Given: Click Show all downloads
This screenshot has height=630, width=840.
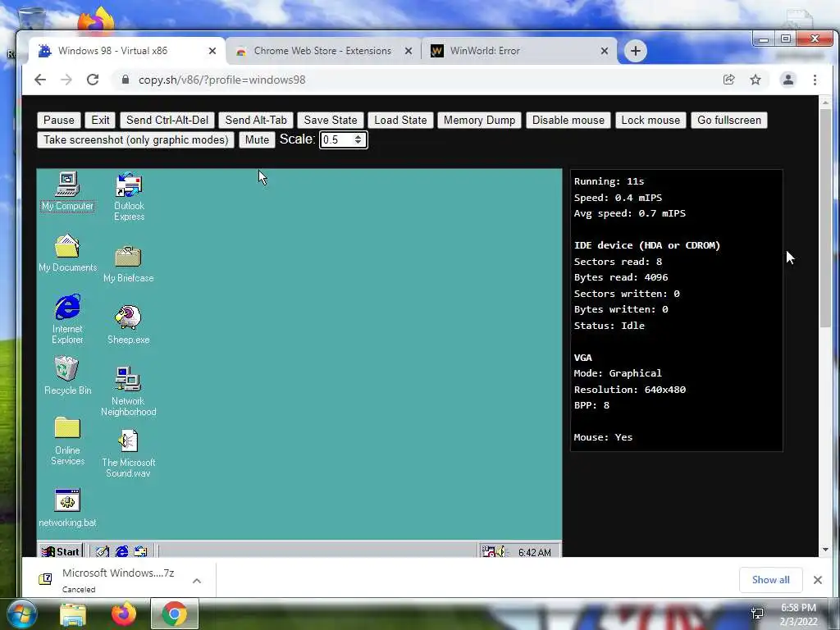Looking at the screenshot, I should [770, 580].
